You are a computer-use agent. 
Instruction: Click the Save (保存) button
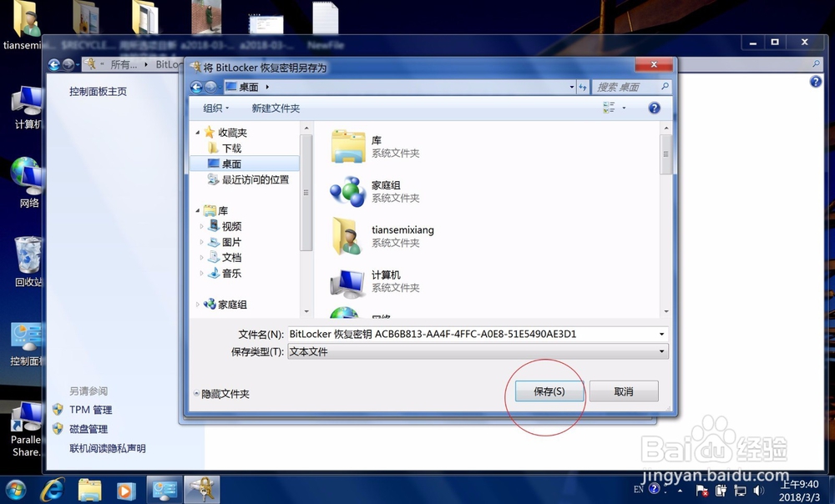coord(549,391)
